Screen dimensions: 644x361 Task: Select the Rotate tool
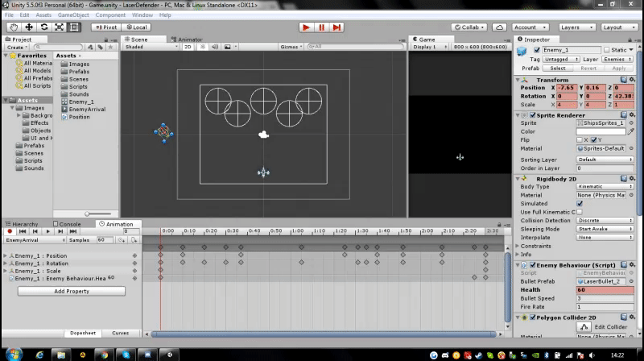click(x=44, y=27)
